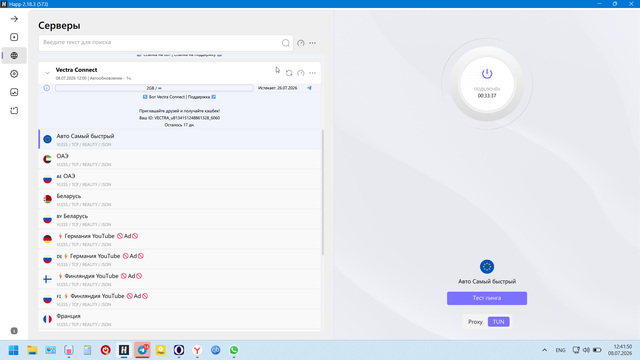Open WhatsApp from the taskbar

coord(234,350)
